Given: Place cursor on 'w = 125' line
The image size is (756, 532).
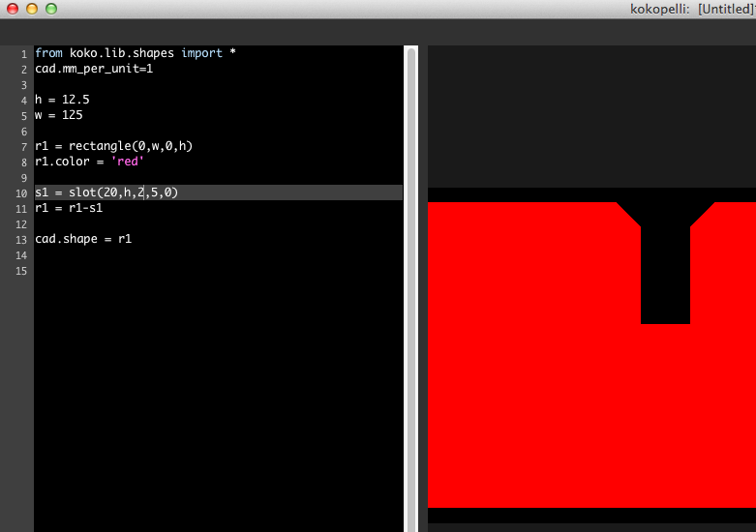Looking at the screenshot, I should pyautogui.click(x=59, y=115).
